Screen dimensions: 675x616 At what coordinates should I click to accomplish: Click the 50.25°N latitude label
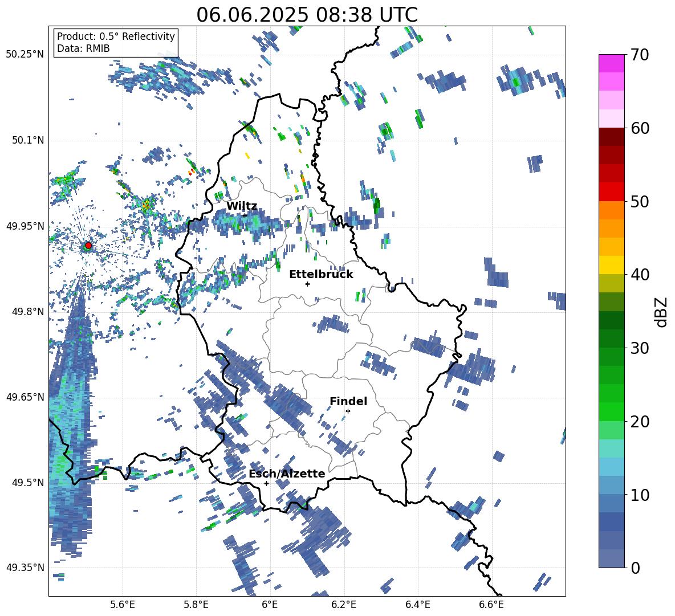point(25,55)
